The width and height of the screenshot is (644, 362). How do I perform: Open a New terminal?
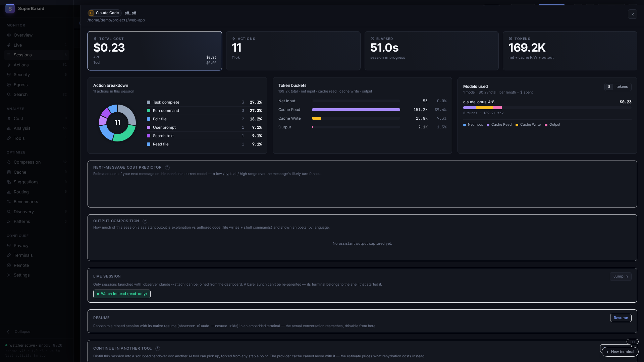tap(620, 352)
